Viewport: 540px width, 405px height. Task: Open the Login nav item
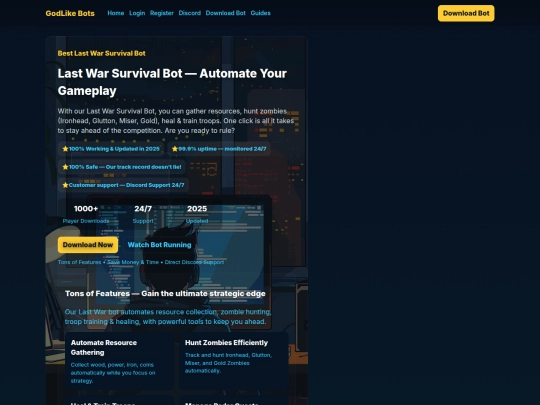click(137, 13)
